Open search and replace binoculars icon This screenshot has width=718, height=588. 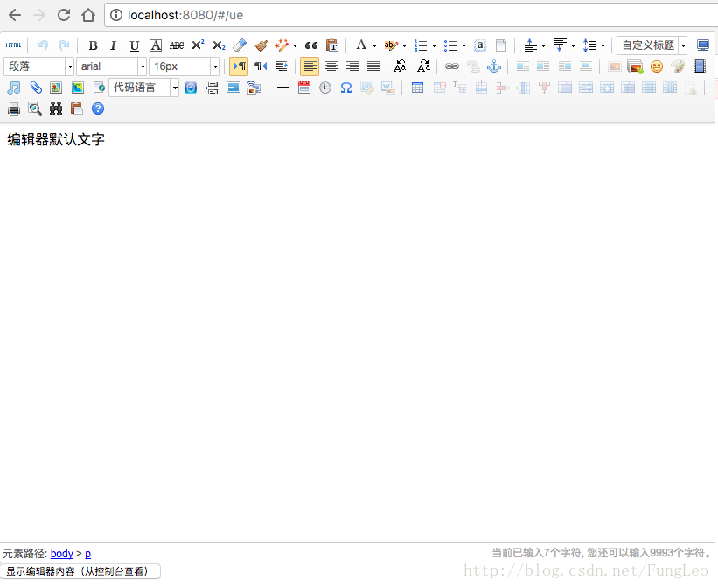56,108
